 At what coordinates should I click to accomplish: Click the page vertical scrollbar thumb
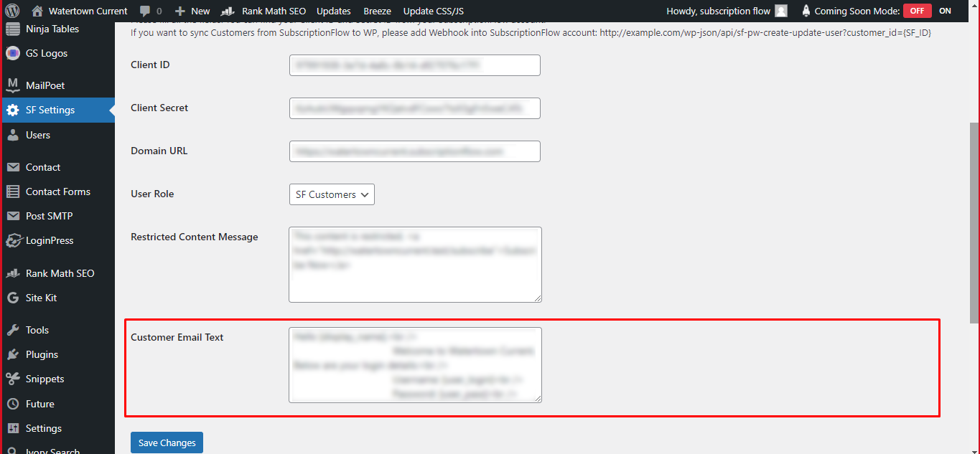click(x=974, y=222)
